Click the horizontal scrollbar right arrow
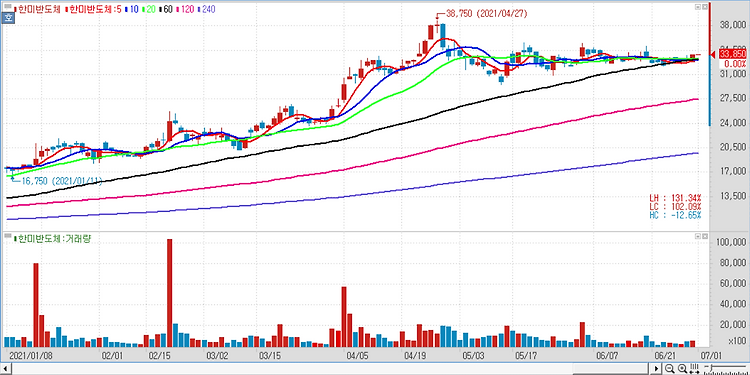Screen dimensions: 750x375 (656, 368)
